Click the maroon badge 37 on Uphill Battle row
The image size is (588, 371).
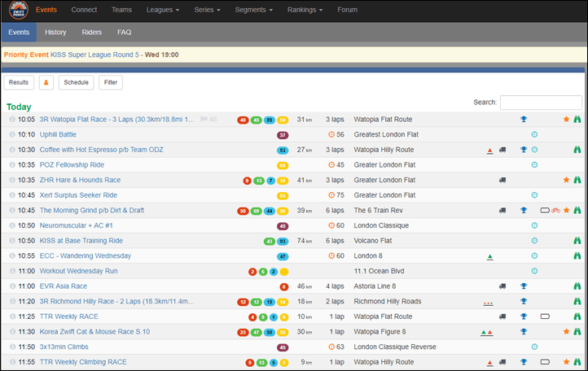[283, 135]
